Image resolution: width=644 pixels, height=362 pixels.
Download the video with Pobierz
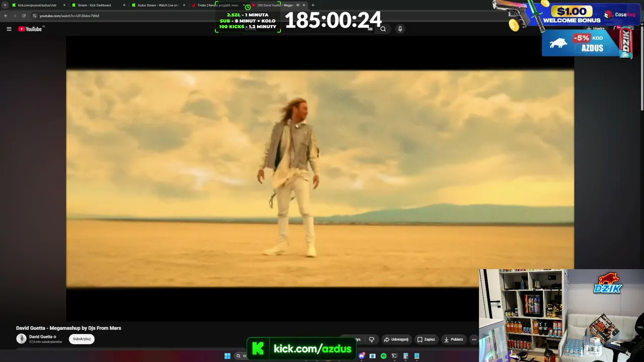[453, 339]
